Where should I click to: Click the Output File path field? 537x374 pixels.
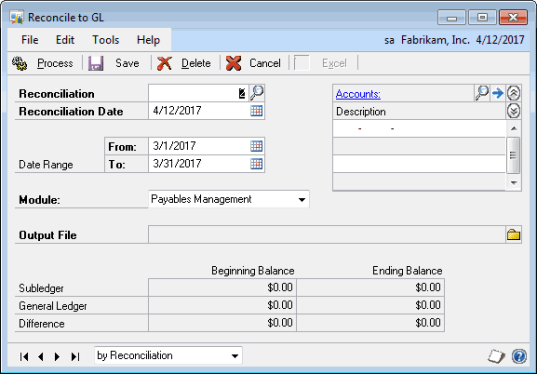pos(327,235)
